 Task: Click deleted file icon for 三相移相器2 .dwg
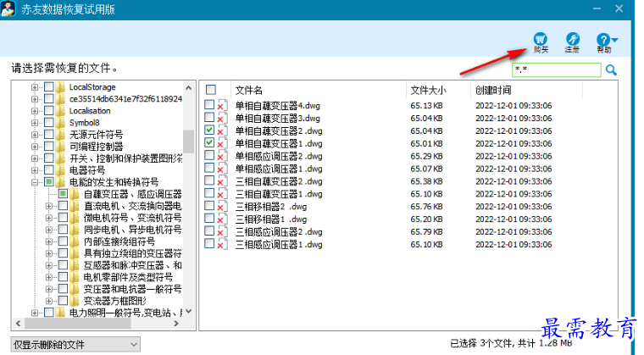click(222, 207)
